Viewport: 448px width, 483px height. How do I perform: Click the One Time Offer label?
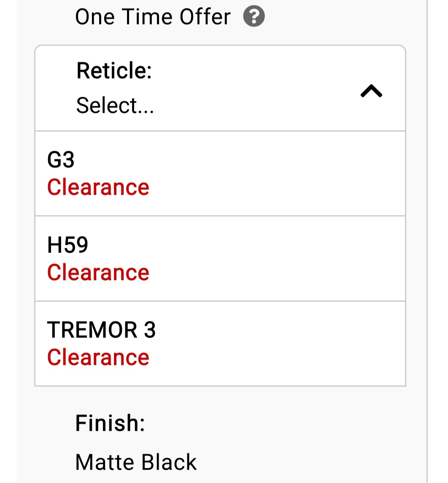[153, 17]
